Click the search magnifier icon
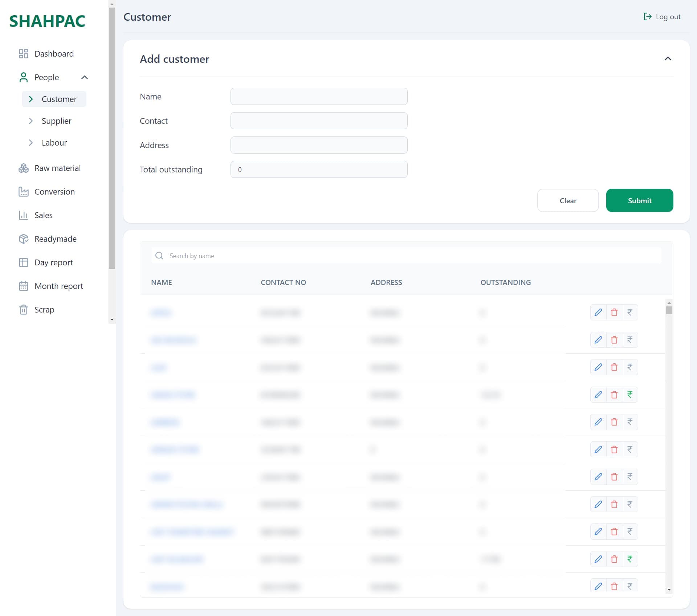The width and height of the screenshot is (697, 616). click(x=159, y=256)
